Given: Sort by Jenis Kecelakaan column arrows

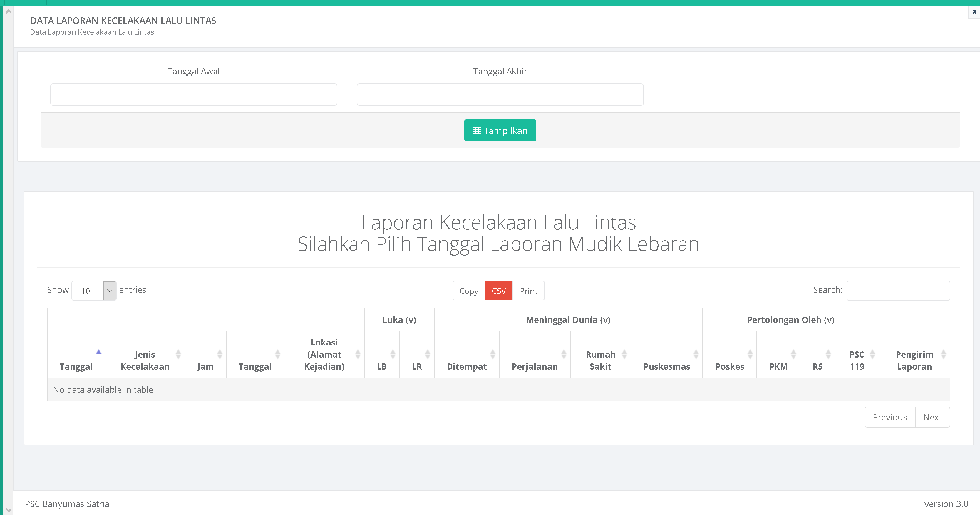Looking at the screenshot, I should click(x=178, y=354).
